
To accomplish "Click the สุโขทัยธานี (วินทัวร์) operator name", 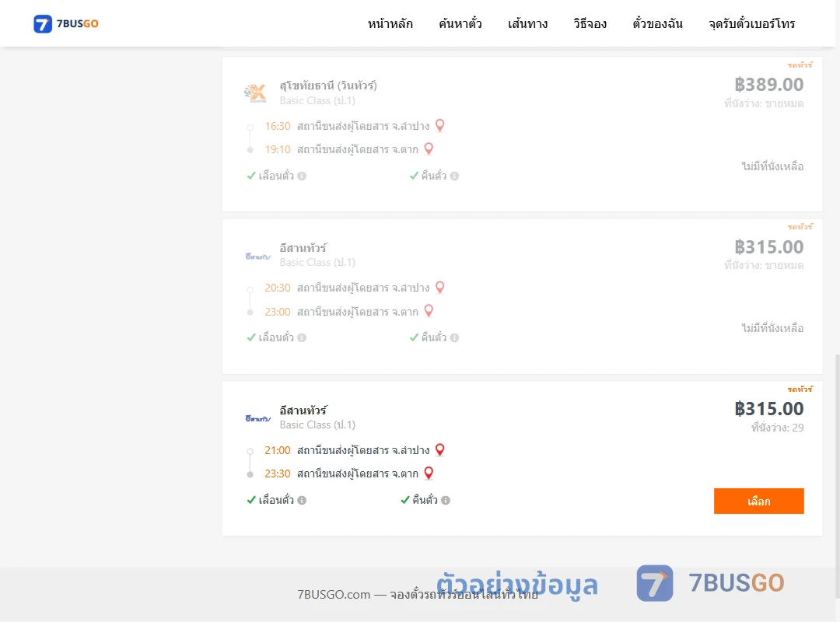I will pyautogui.click(x=328, y=86).
